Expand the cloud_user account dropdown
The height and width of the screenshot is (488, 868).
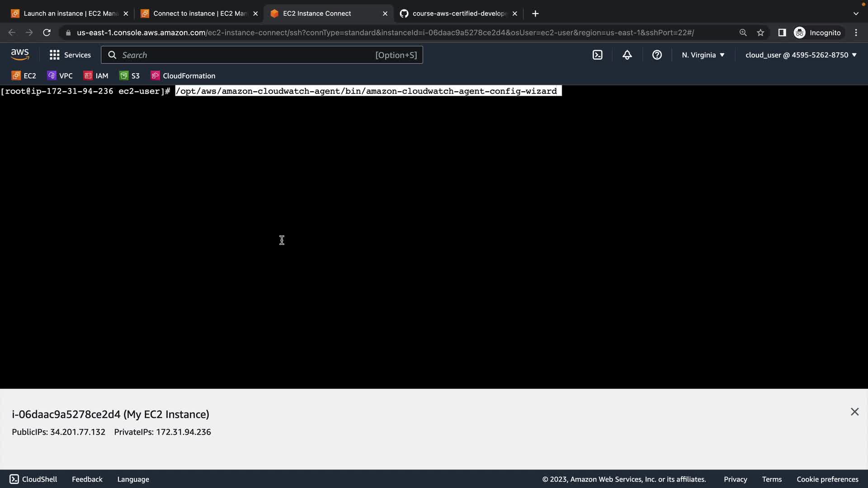(801, 55)
